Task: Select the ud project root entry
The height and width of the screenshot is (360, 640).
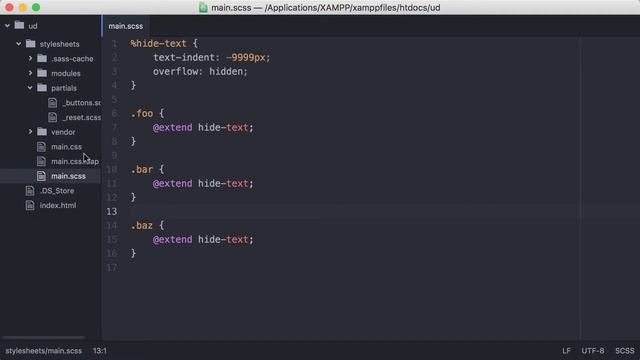Action: click(x=33, y=26)
